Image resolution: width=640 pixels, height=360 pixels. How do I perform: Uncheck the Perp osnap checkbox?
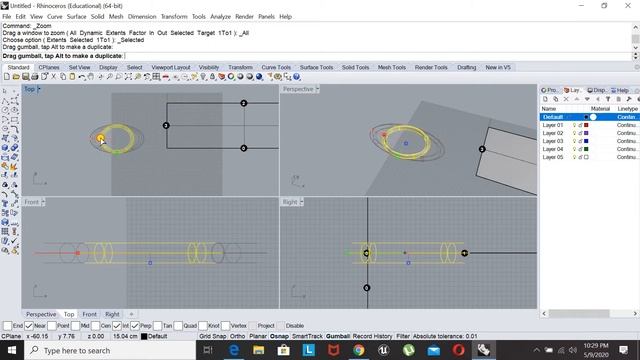point(135,326)
